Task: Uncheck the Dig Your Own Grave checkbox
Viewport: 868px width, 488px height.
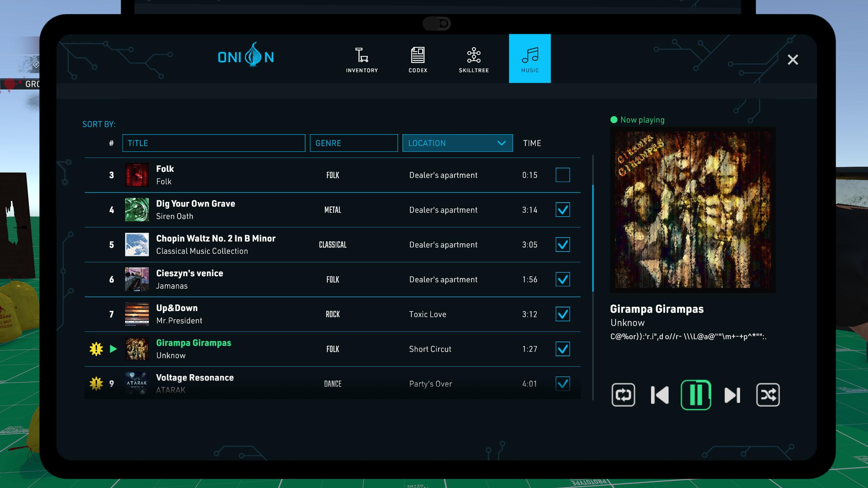Action: 563,210
